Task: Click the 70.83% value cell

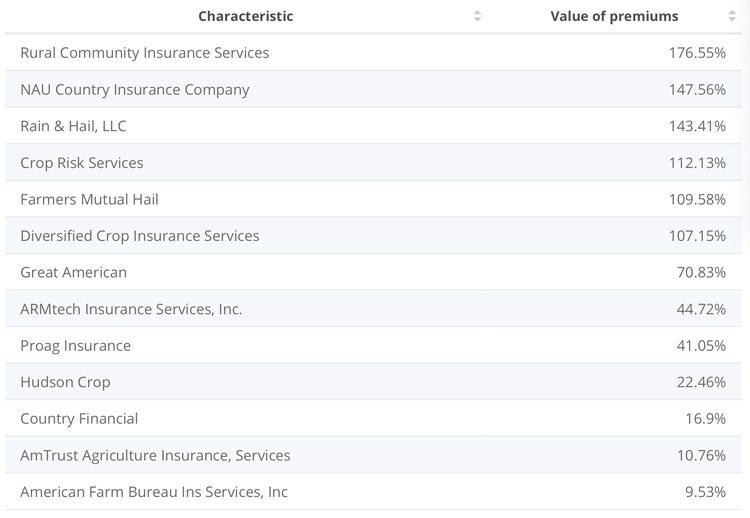Action: [701, 272]
